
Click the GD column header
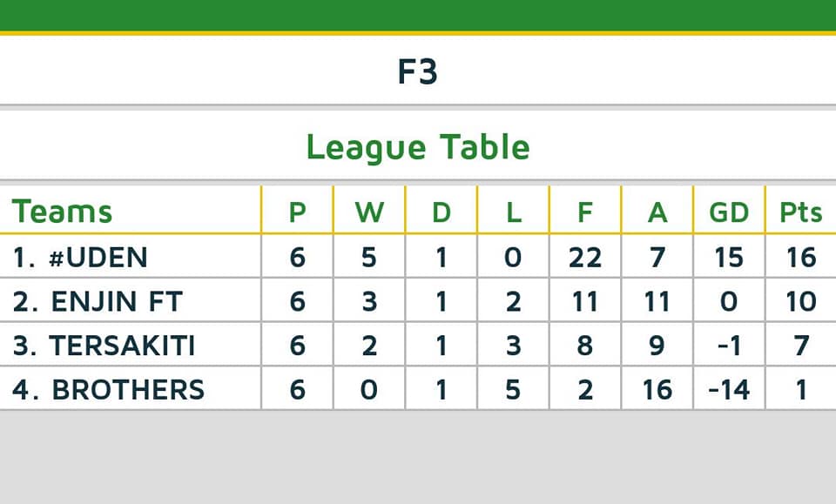(729, 212)
